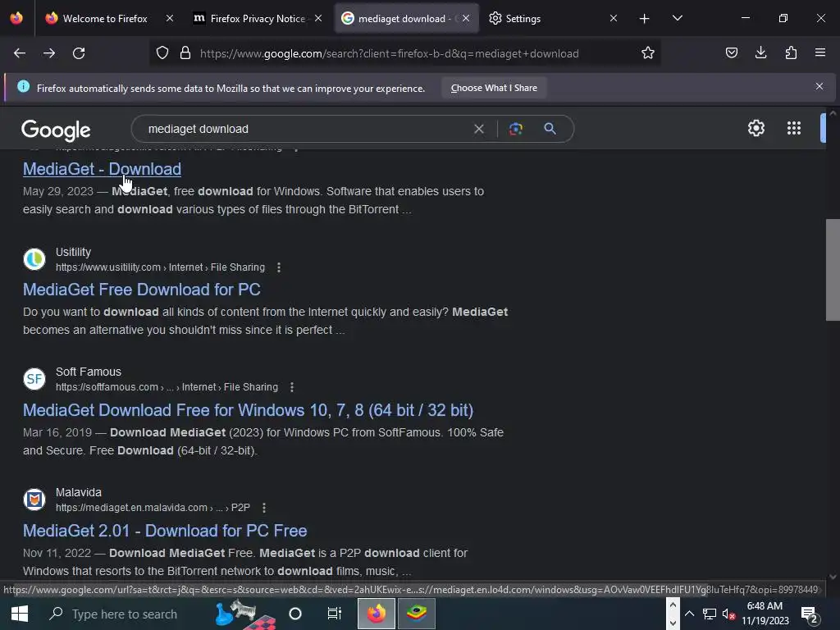Viewport: 840px width, 630px height.
Task: Open MediaGet Download Free for Windows link
Action: pyautogui.click(x=248, y=410)
